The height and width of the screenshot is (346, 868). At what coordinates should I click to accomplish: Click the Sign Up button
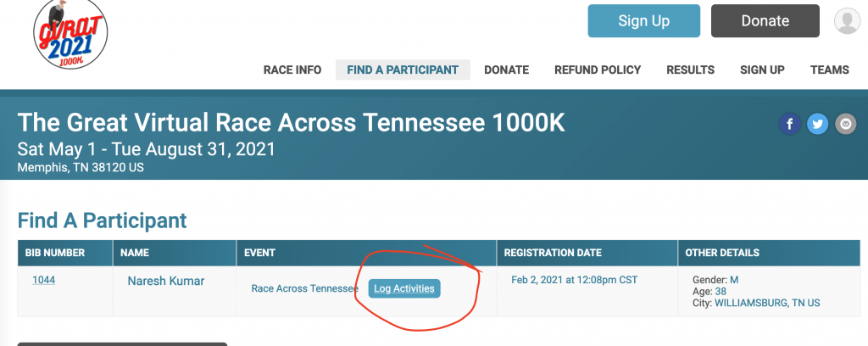(644, 21)
